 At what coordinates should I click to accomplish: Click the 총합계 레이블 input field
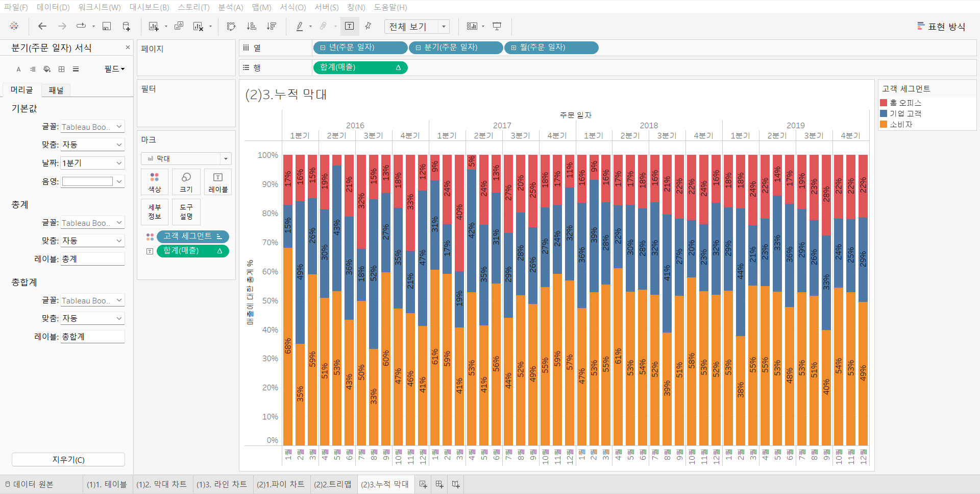coord(92,337)
